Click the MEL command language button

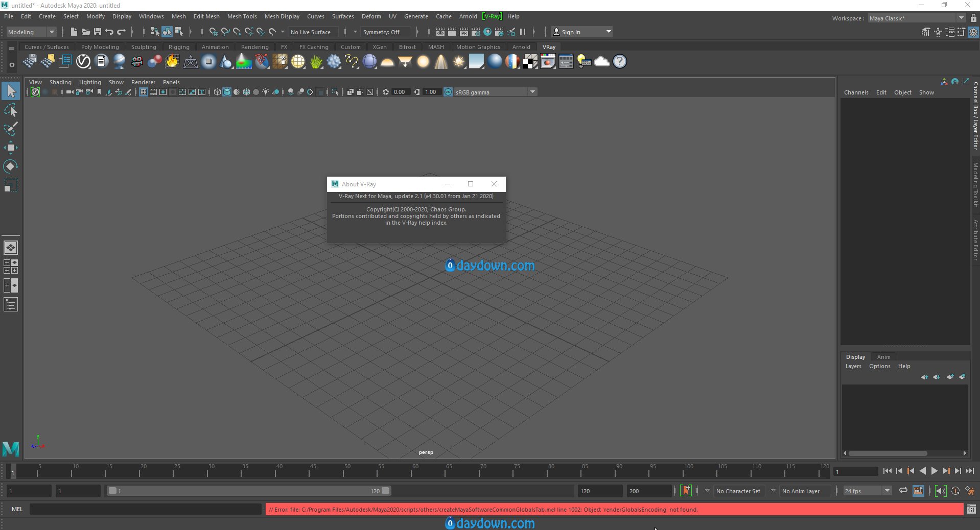[x=17, y=509]
